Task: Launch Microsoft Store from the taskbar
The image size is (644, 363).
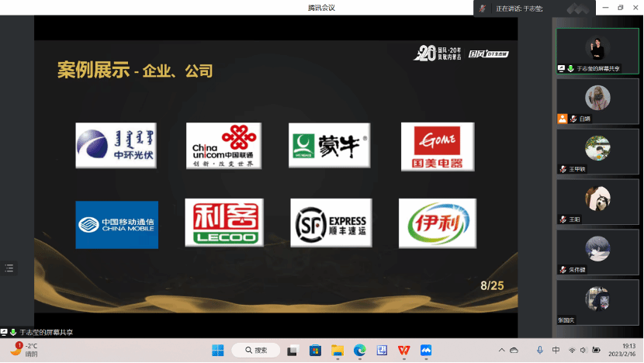Action: (x=315, y=351)
